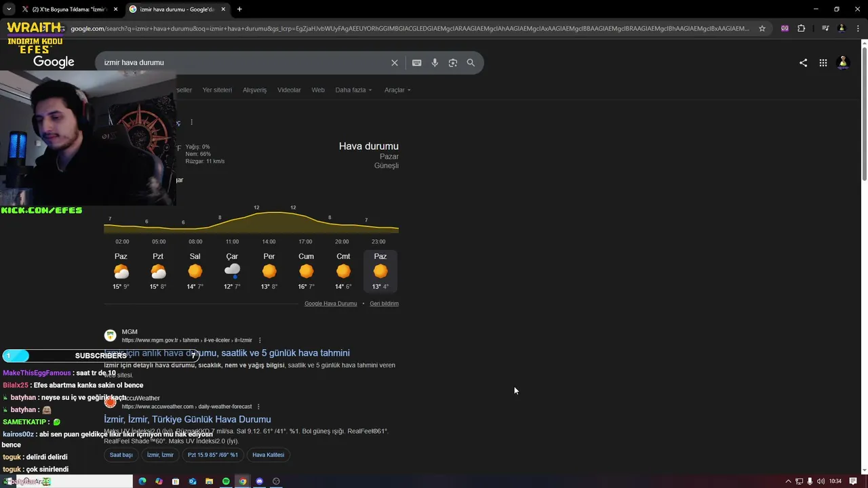Open OBS Studio from taskbar
This screenshot has height=488, width=868.
[276, 481]
